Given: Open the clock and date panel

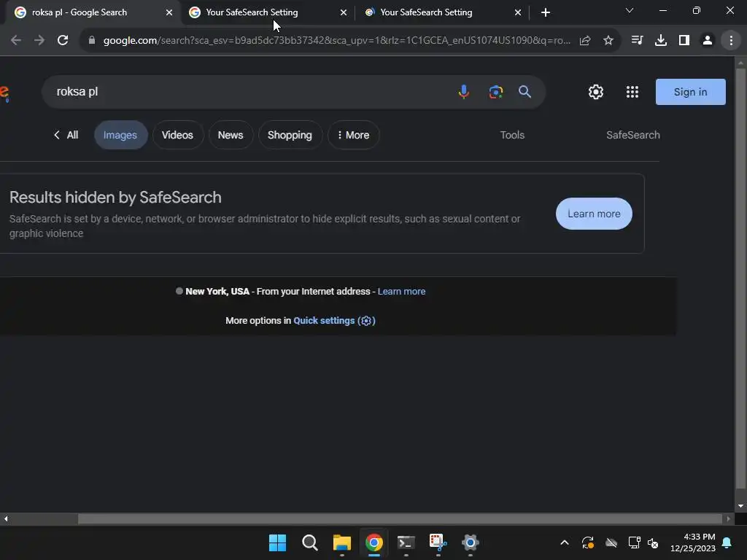Looking at the screenshot, I should coord(693,542).
